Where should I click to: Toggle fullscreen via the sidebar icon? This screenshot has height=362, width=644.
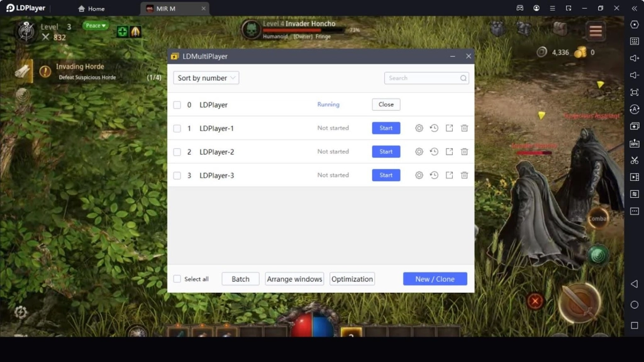click(x=635, y=91)
